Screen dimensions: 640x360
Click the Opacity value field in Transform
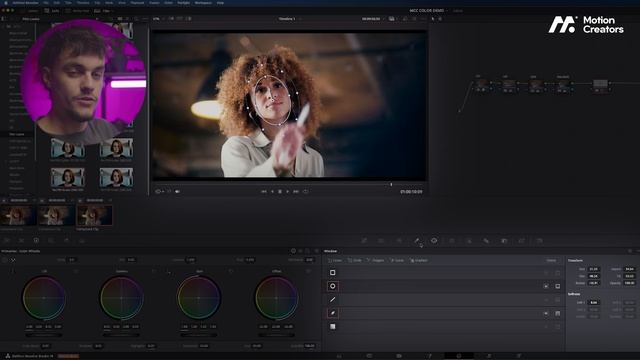click(629, 283)
